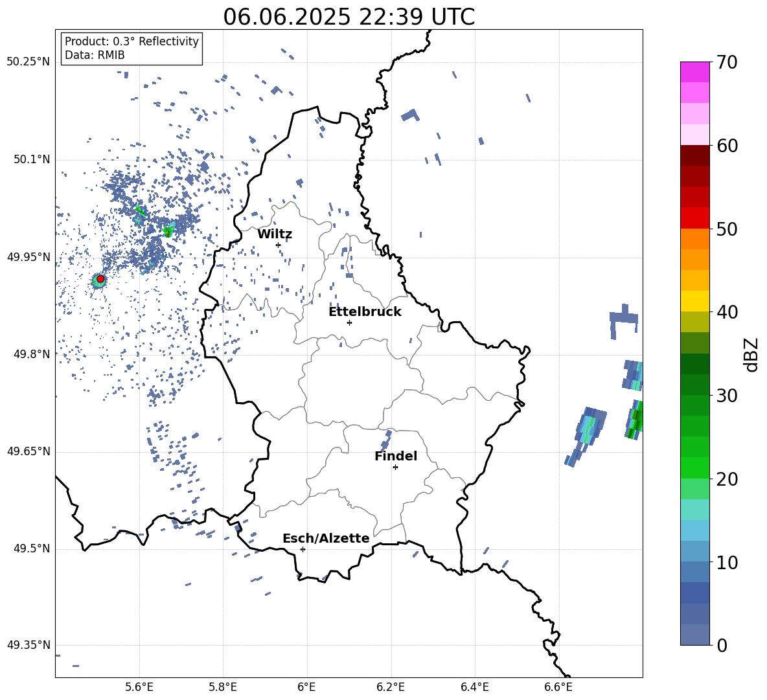Pick the bright green colorbar segment above 20
767x700 pixels.
click(x=694, y=468)
